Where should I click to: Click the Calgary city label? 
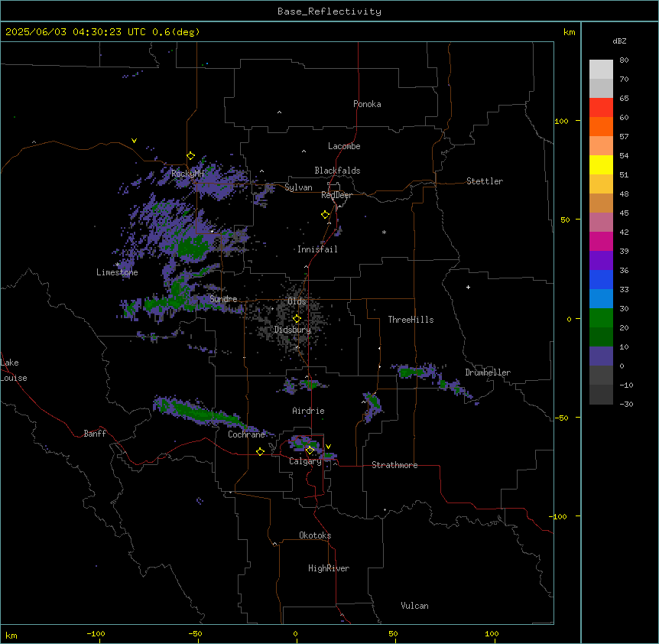pyautogui.click(x=305, y=461)
